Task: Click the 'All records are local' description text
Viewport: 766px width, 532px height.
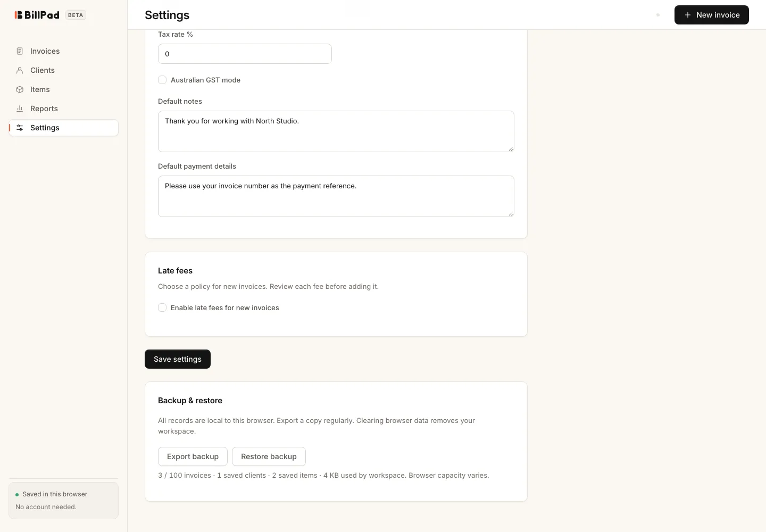Action: [x=317, y=426]
